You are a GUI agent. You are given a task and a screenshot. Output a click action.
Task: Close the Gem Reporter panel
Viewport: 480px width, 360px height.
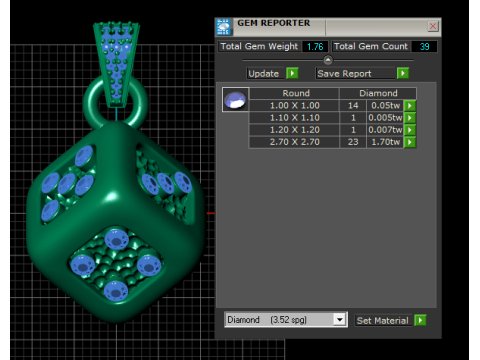433,26
